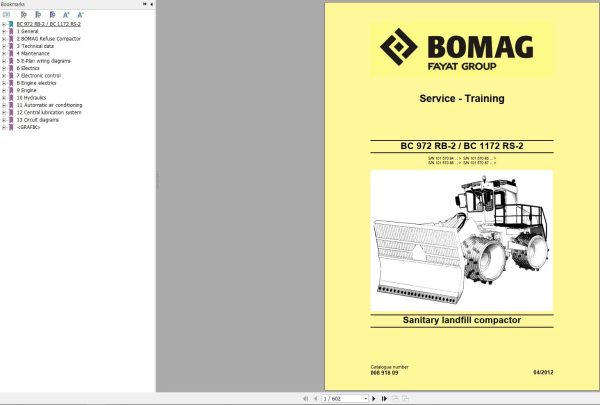Image resolution: width=600 pixels, height=405 pixels.
Task: Click the bookmark icon beside 4 Maintenance
Action: tap(11, 54)
